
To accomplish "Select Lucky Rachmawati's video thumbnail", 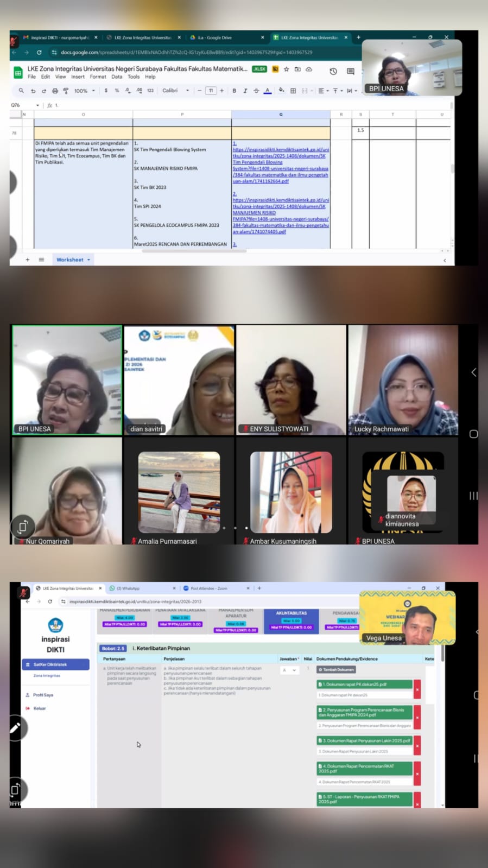I will [403, 379].
